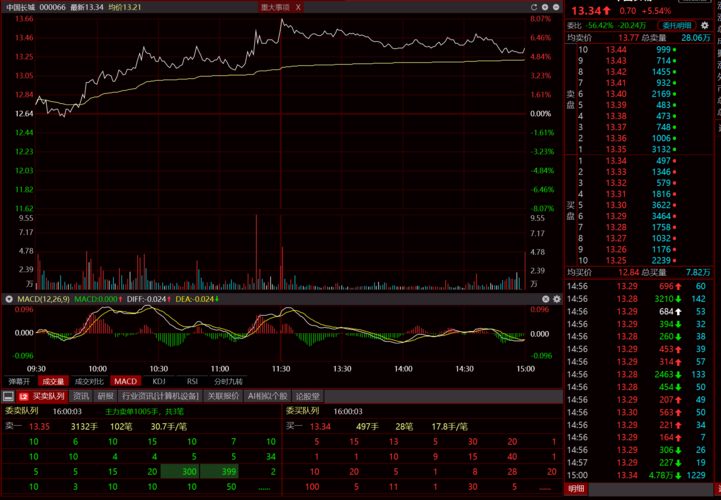
Task: Select sell level 6 price 13.40
Action: 616,94
